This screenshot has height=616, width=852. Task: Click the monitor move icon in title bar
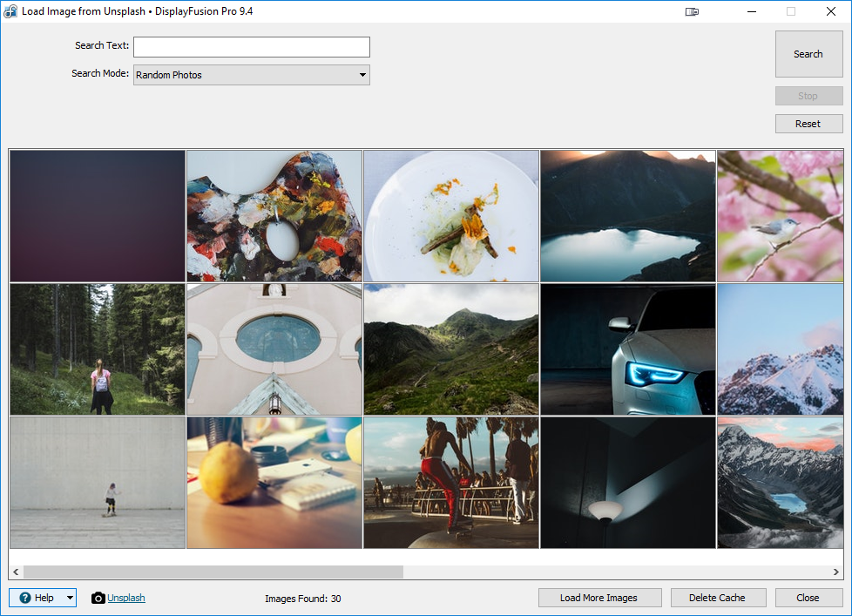coord(693,11)
